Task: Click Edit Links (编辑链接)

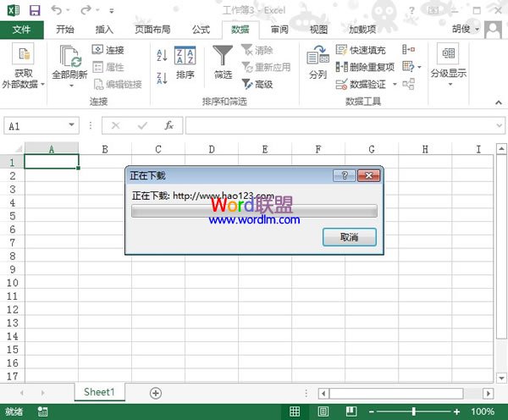Action: coord(118,85)
